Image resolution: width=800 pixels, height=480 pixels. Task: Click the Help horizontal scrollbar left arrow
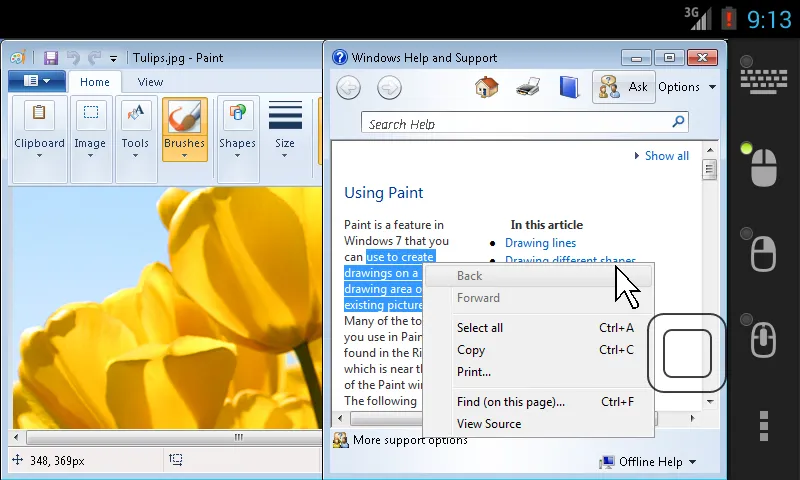tap(340, 418)
